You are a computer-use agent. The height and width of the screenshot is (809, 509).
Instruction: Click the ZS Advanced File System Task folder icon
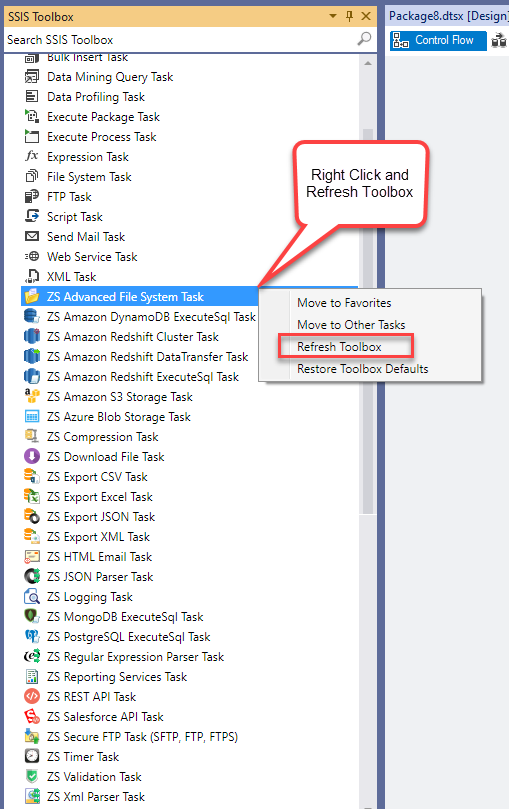click(x=32, y=296)
